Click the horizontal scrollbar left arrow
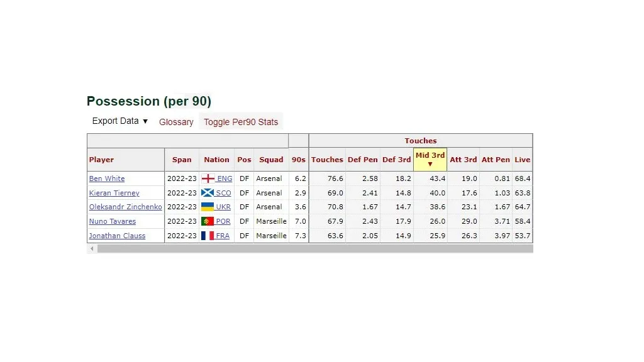This screenshot has width=644, height=362. point(92,249)
